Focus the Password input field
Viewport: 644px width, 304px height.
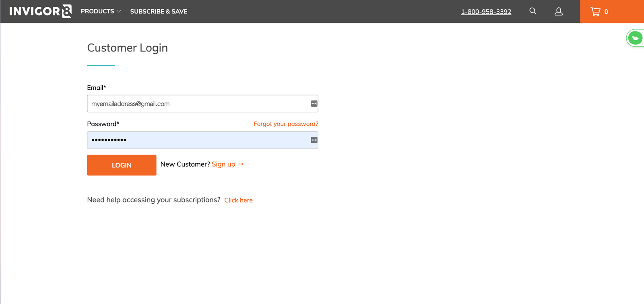pos(197,140)
